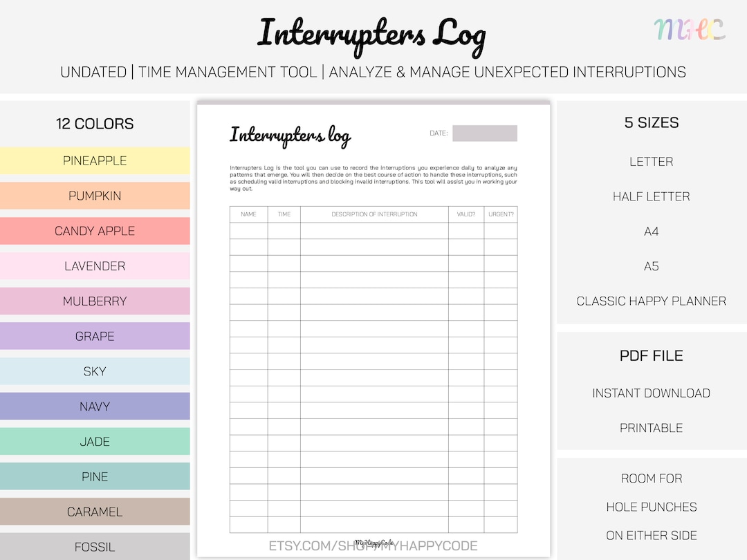Select the Sky color swatch
Viewport: 747px width, 560px height.
point(95,371)
